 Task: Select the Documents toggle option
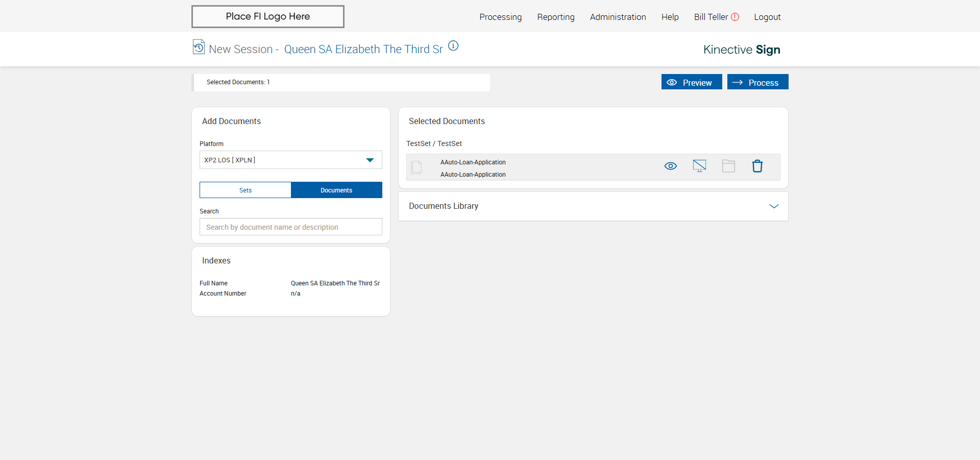coord(336,190)
